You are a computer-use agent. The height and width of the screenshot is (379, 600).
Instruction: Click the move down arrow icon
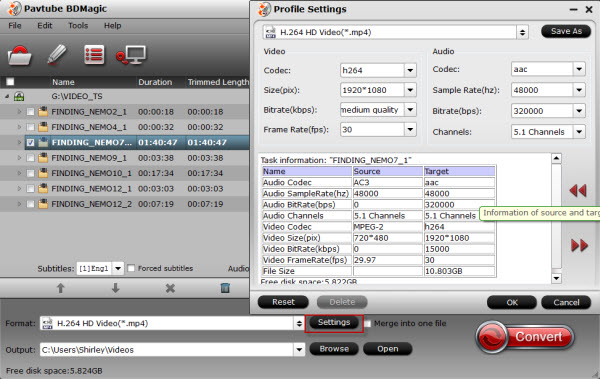coord(115,288)
